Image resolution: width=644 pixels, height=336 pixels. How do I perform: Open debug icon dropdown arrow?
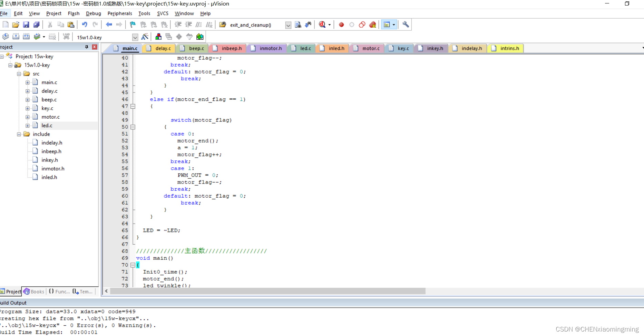[x=329, y=24]
